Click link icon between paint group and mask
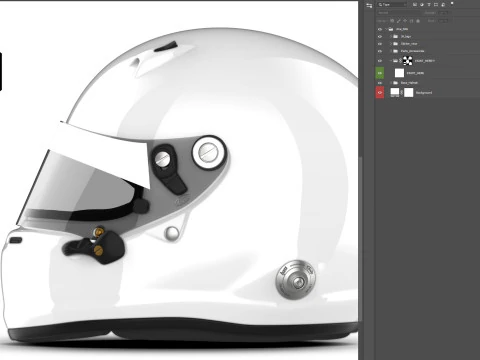The width and height of the screenshot is (480, 360). pyautogui.click(x=401, y=61)
